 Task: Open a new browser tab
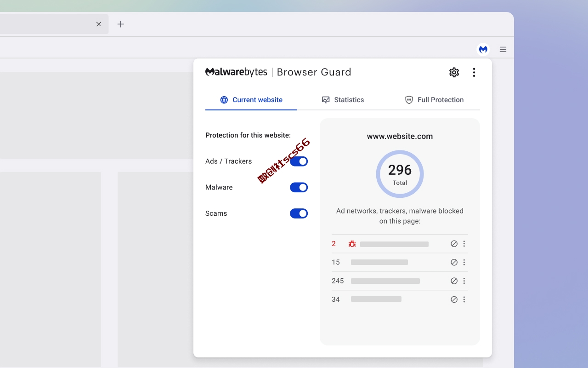coord(121,24)
